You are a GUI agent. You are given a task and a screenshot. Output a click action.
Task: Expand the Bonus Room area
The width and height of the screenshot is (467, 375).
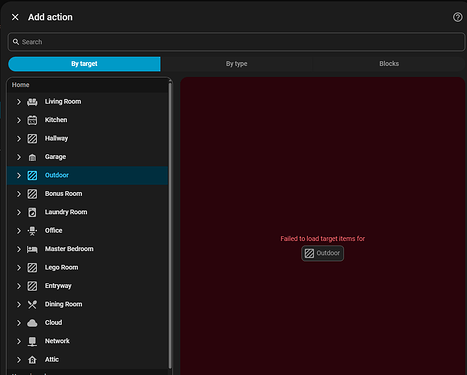click(x=19, y=194)
